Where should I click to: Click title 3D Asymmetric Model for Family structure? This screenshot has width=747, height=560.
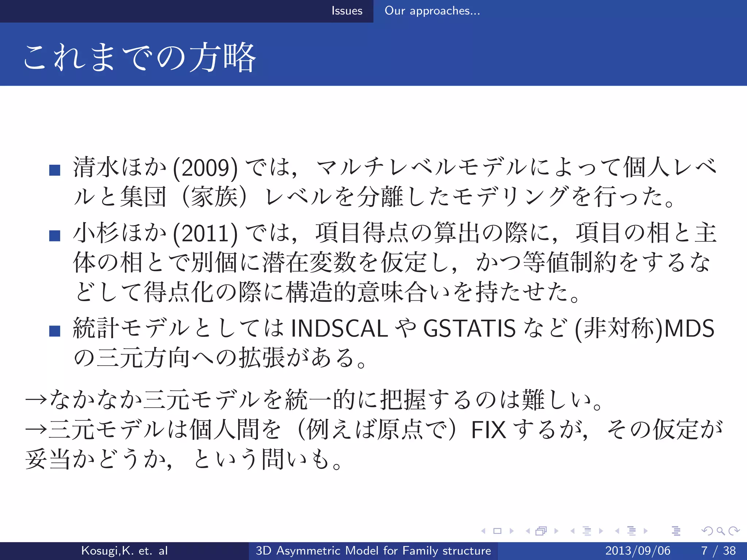[x=373, y=551]
